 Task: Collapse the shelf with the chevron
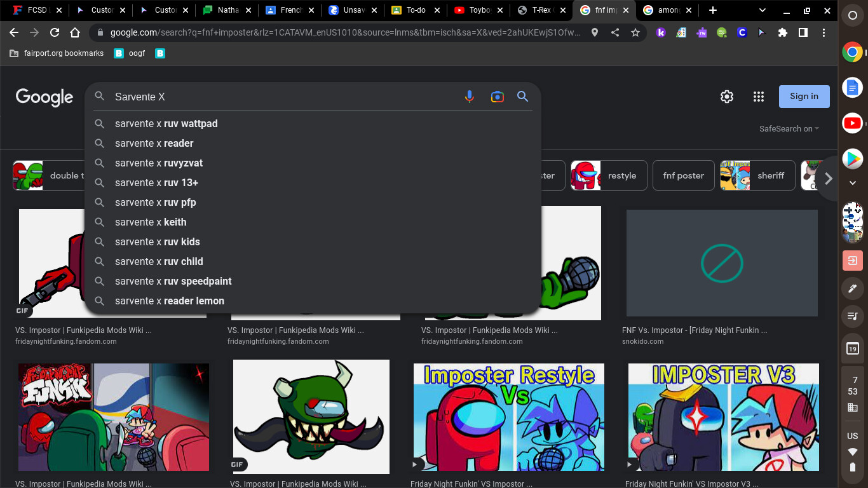[x=852, y=182]
